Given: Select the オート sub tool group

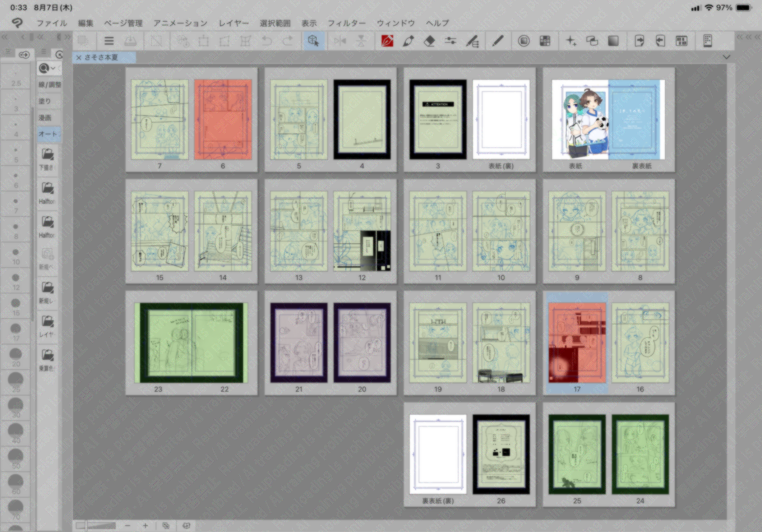Looking at the screenshot, I should pyautogui.click(x=49, y=134).
